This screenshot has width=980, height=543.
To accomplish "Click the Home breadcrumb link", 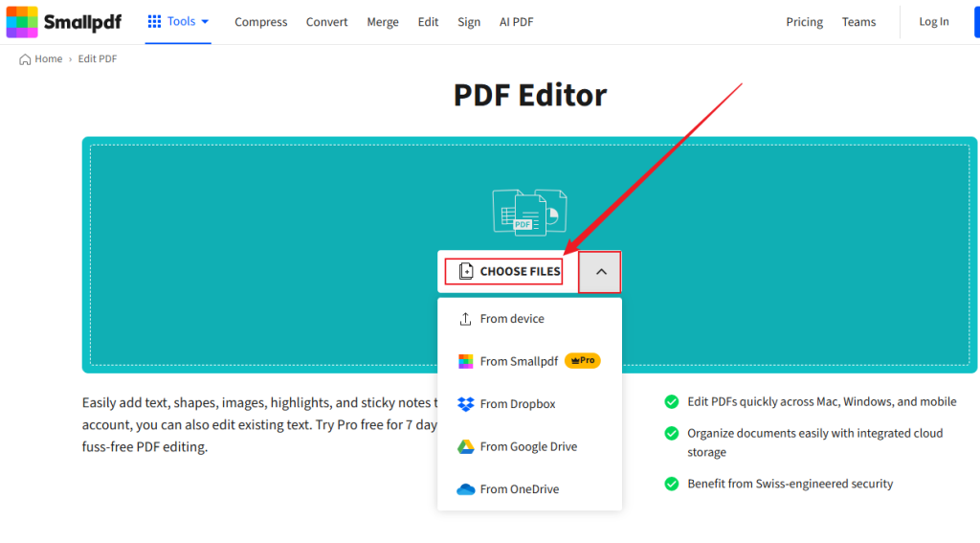I will click(x=48, y=58).
